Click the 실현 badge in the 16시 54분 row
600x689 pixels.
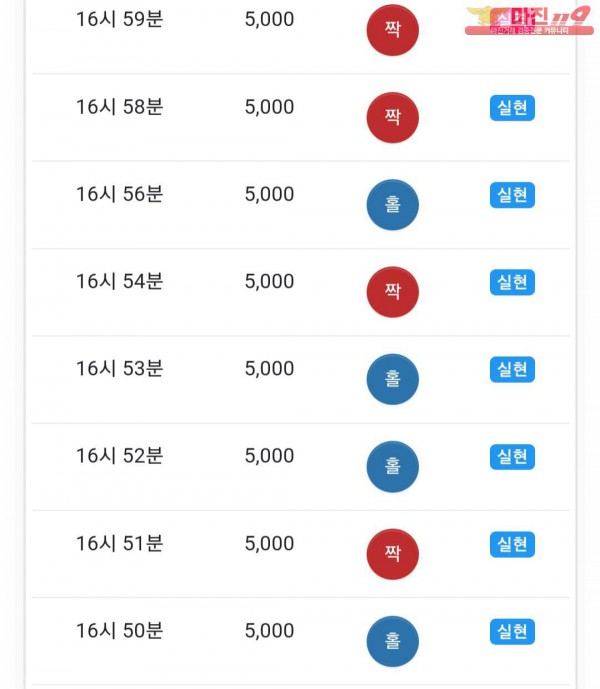pos(513,282)
